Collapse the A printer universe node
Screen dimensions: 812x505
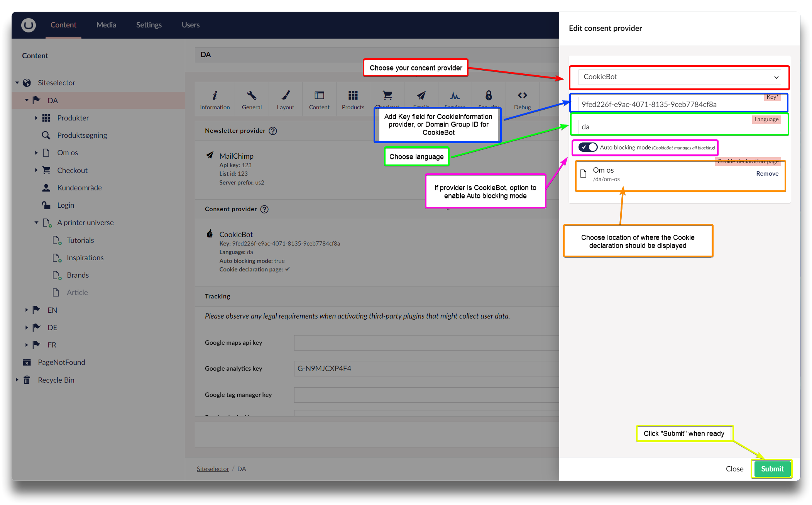coord(36,222)
